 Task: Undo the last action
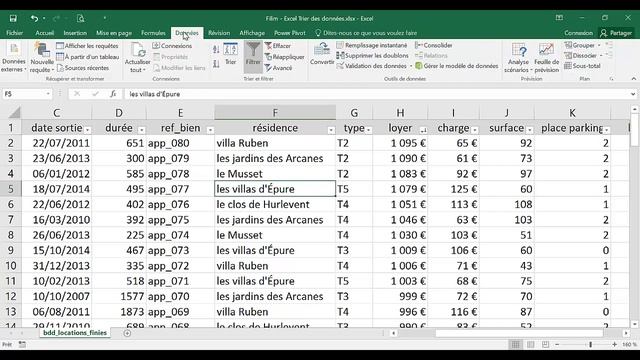34,18
